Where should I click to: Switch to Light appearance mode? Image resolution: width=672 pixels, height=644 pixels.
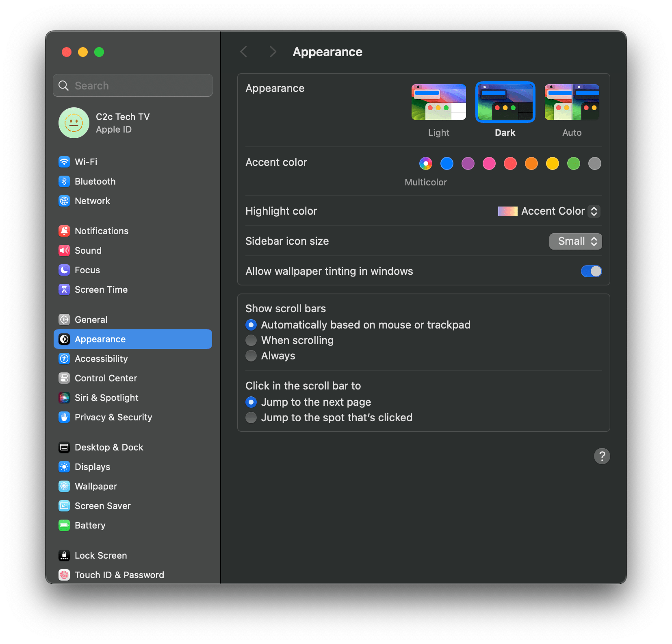pyautogui.click(x=438, y=102)
